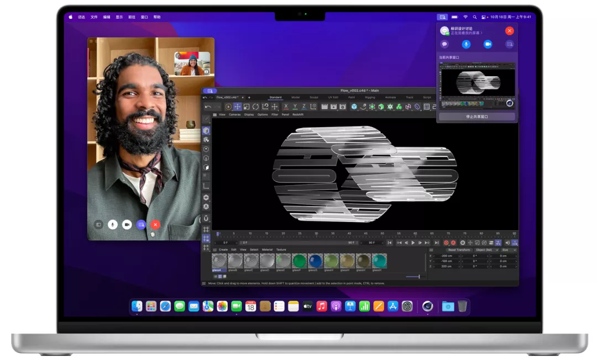Screen dimensions: 597x364
Task: Click the stop sharing window button
Action: (476, 117)
